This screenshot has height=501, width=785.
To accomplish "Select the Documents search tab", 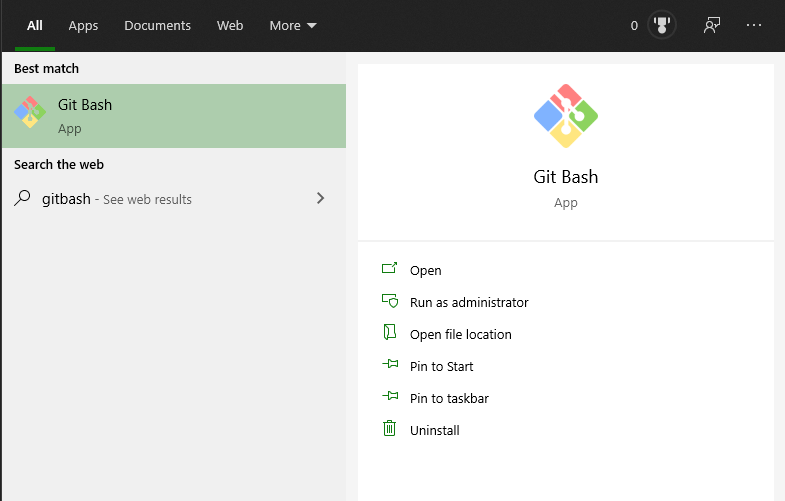I will 157,26.
